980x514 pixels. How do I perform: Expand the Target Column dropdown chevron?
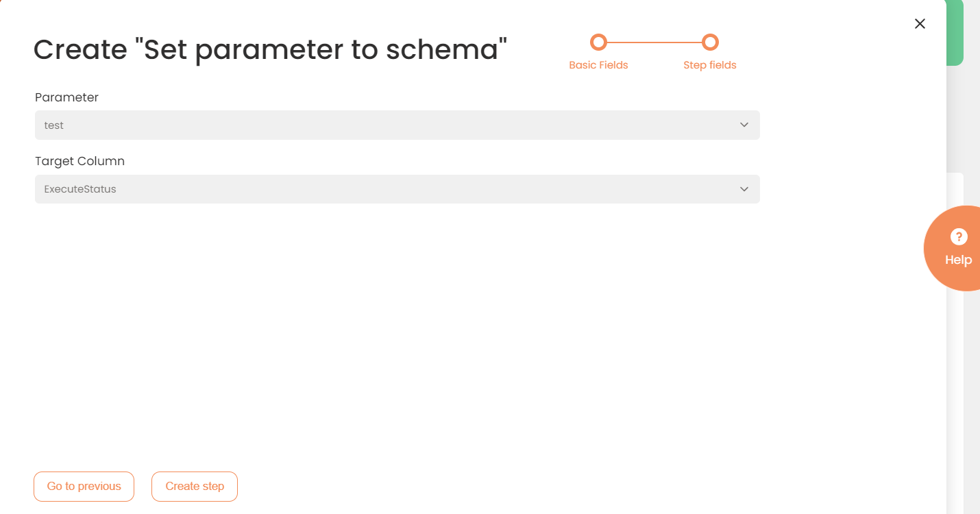click(x=744, y=189)
